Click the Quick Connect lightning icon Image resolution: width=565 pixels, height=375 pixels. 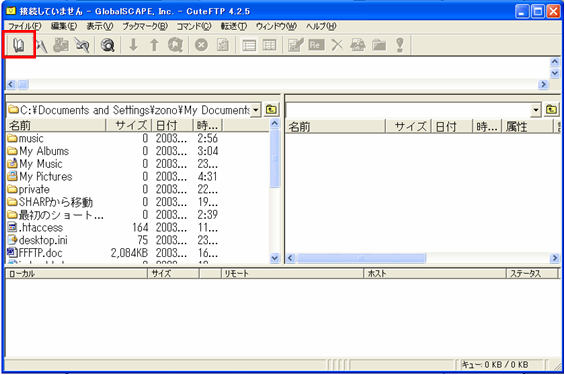tap(41, 45)
